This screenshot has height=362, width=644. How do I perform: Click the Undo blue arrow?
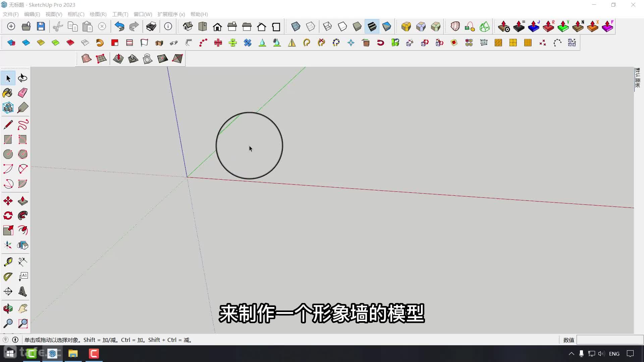coord(119,26)
